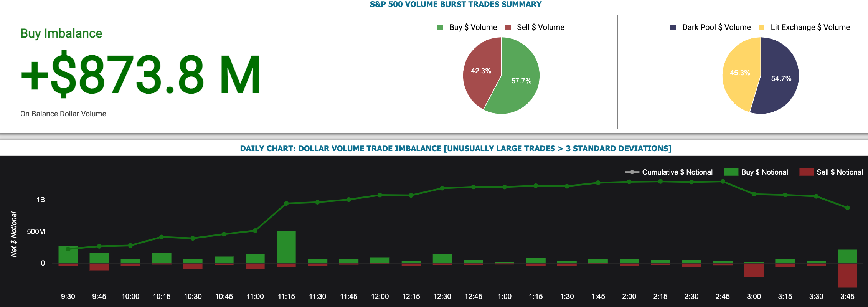Click the Sell $ Volume red legend swatch

pos(508,27)
